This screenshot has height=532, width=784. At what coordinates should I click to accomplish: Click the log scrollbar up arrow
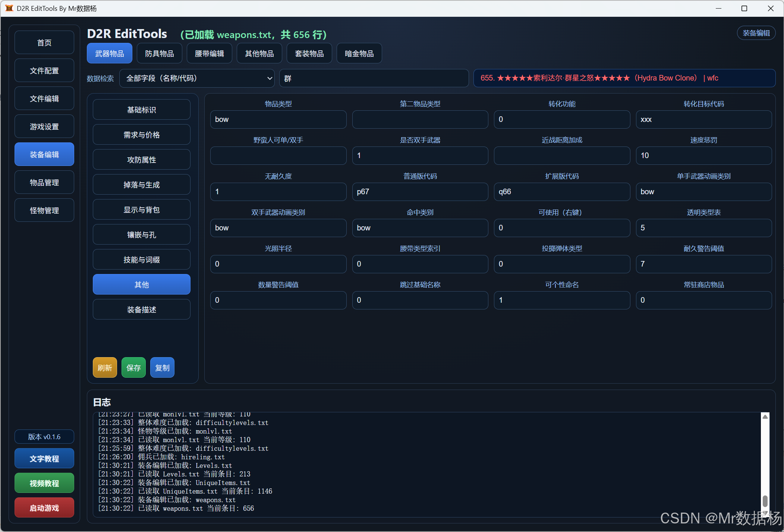pos(765,417)
